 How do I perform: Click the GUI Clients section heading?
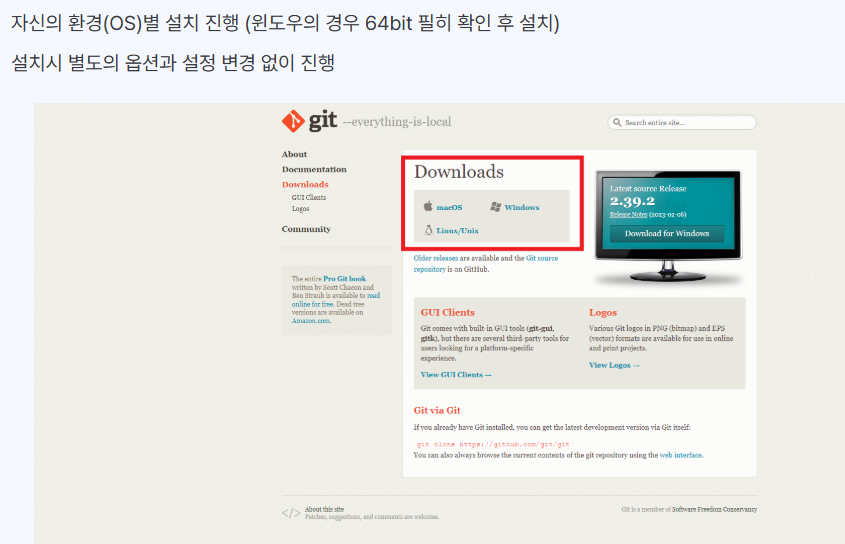click(x=447, y=313)
